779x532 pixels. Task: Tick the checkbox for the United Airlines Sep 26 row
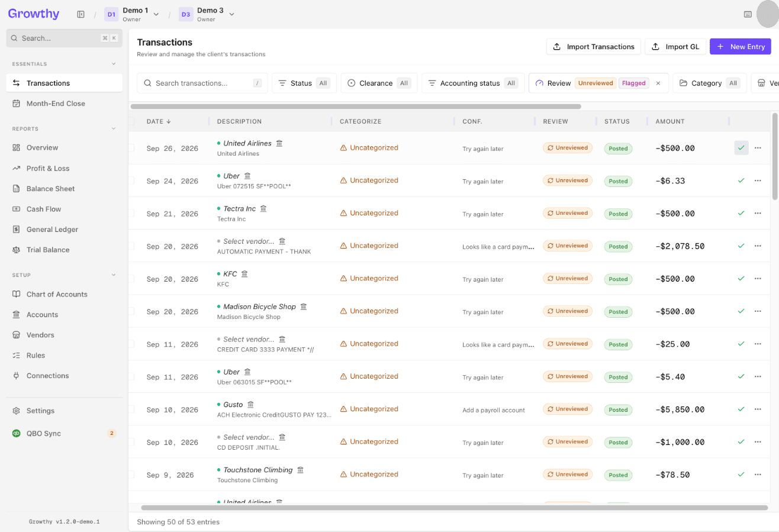point(131,148)
